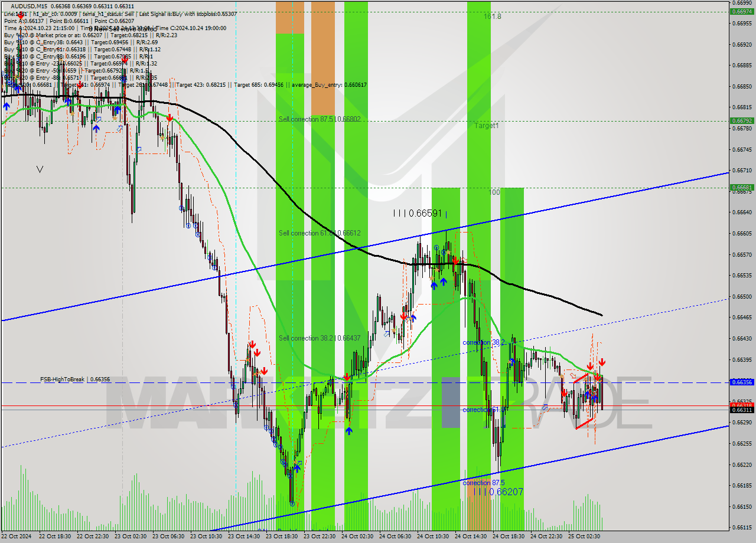Click time axis label '22 Oct 2024'
Image resolution: width=756 pixels, height=543 pixels.
click(17, 536)
